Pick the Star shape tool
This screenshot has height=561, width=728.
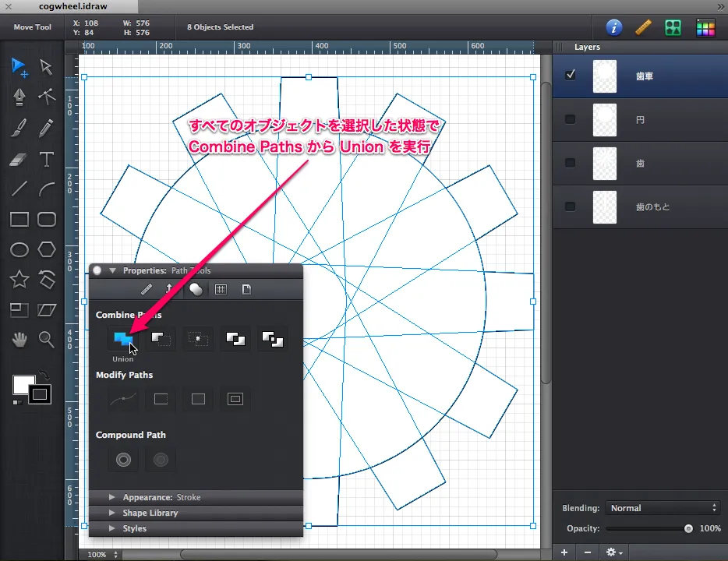click(x=19, y=279)
